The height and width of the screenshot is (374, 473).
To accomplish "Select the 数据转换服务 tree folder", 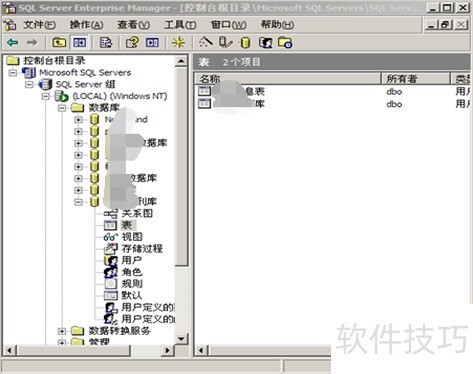I will point(119,331).
